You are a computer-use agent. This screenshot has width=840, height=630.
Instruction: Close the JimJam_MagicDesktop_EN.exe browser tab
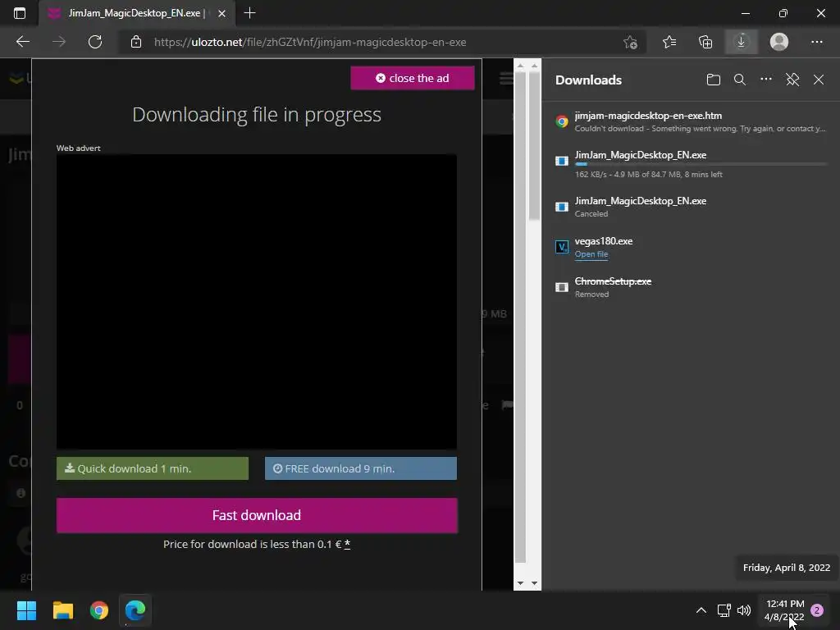coord(221,13)
